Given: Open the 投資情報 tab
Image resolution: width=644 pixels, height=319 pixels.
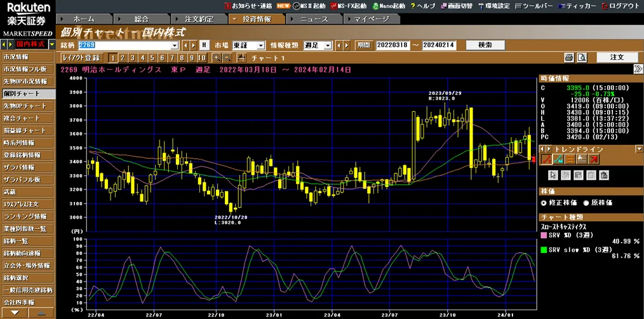Looking at the screenshot, I should [x=257, y=19].
